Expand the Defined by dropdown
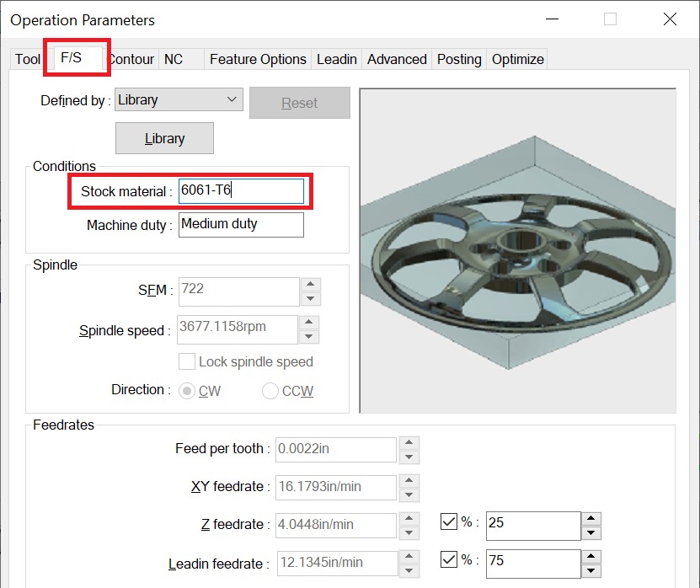Screen dimensions: 700x588 [179, 99]
